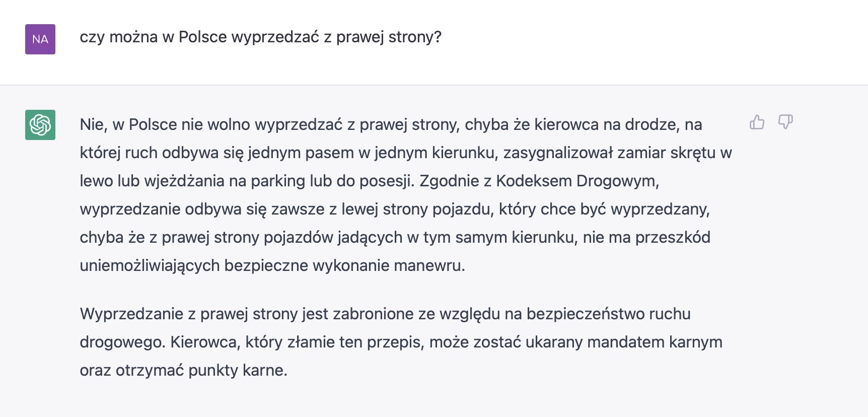Click the word "przeszkód" in the assistant reply

pos(673,237)
